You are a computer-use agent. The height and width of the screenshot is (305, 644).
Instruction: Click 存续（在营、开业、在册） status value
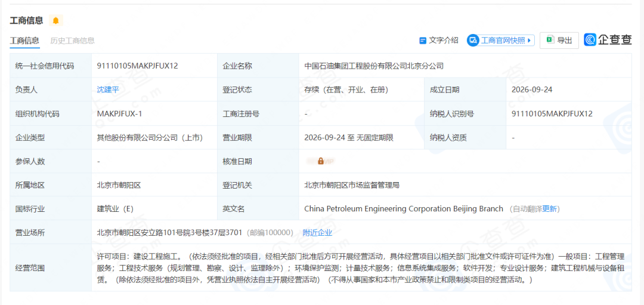[x=346, y=90]
